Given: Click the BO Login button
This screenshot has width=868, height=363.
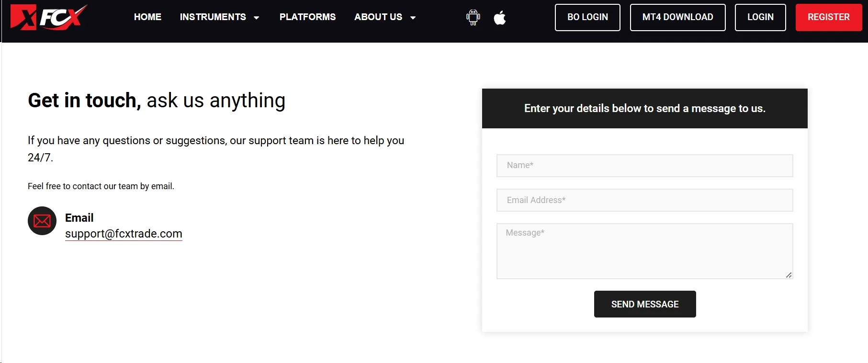Looking at the screenshot, I should (587, 17).
